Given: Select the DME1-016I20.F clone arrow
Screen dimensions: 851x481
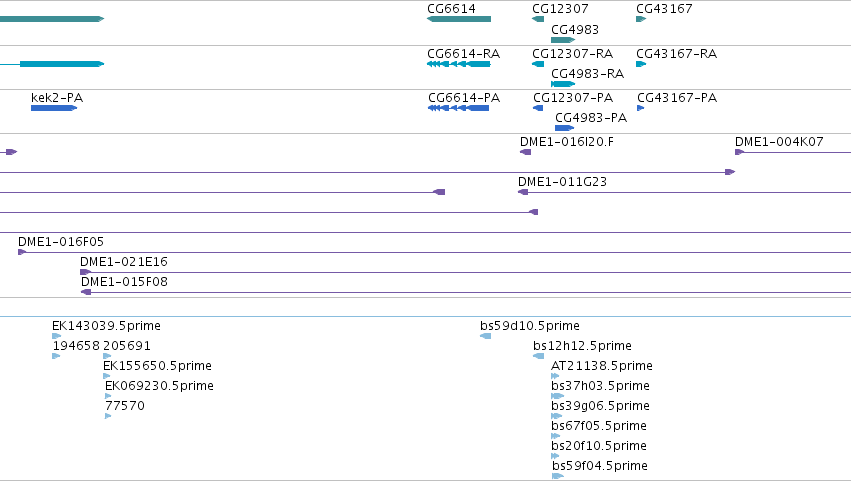Looking at the screenshot, I should tap(525, 152).
